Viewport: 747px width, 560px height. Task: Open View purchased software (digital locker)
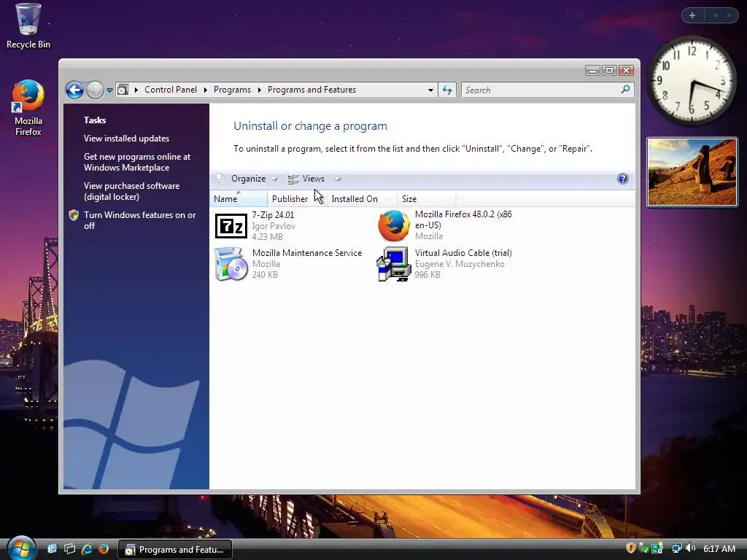point(131,191)
